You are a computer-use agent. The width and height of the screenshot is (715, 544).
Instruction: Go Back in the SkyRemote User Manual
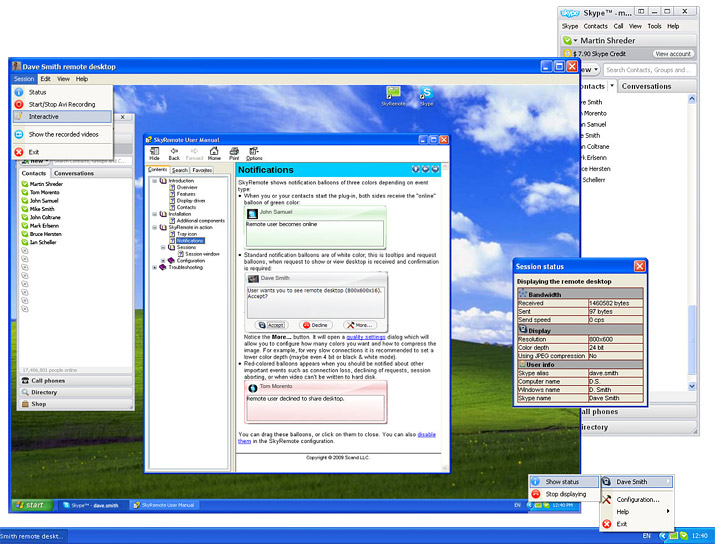(174, 154)
